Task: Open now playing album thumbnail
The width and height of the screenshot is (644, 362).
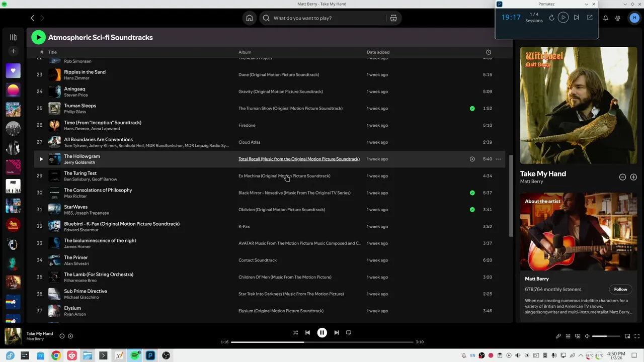Action: (13, 336)
